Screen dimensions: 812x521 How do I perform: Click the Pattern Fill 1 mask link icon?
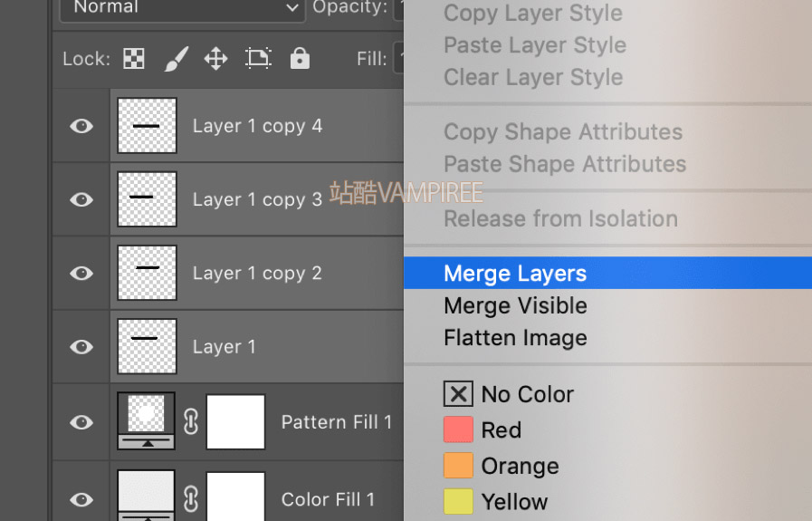coord(191,421)
